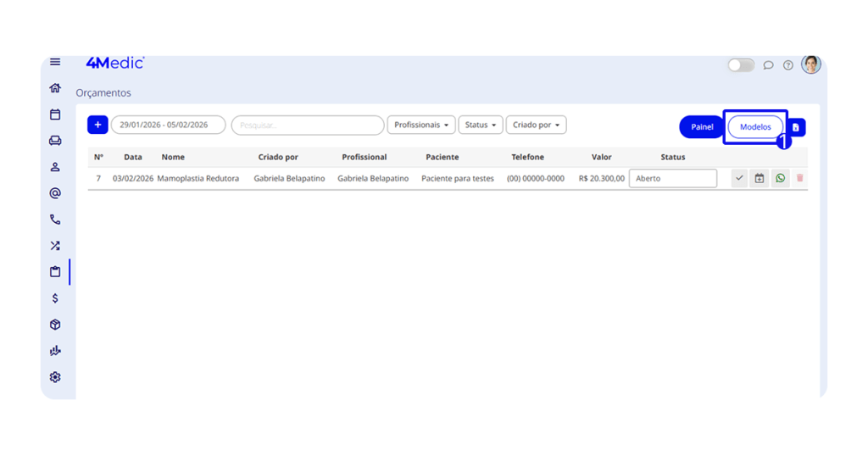Open the hamburger menu in sidebar
Viewport: 868px width, 456px height.
pyautogui.click(x=55, y=62)
